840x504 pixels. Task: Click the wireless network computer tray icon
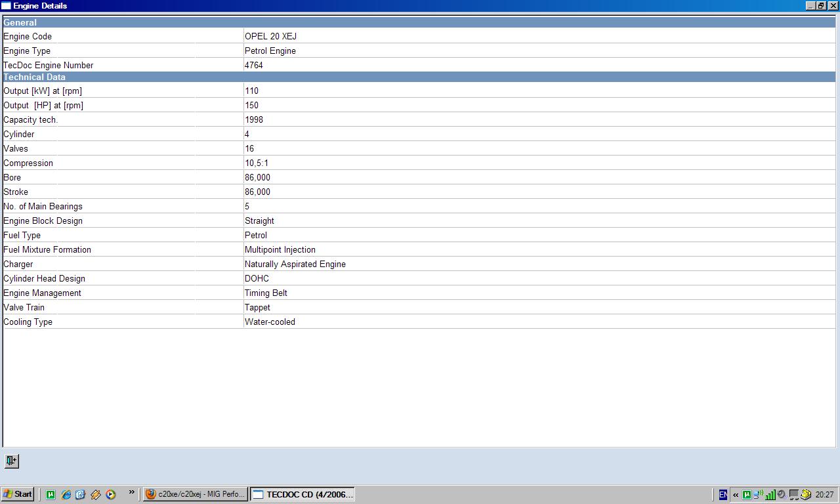coord(758,495)
